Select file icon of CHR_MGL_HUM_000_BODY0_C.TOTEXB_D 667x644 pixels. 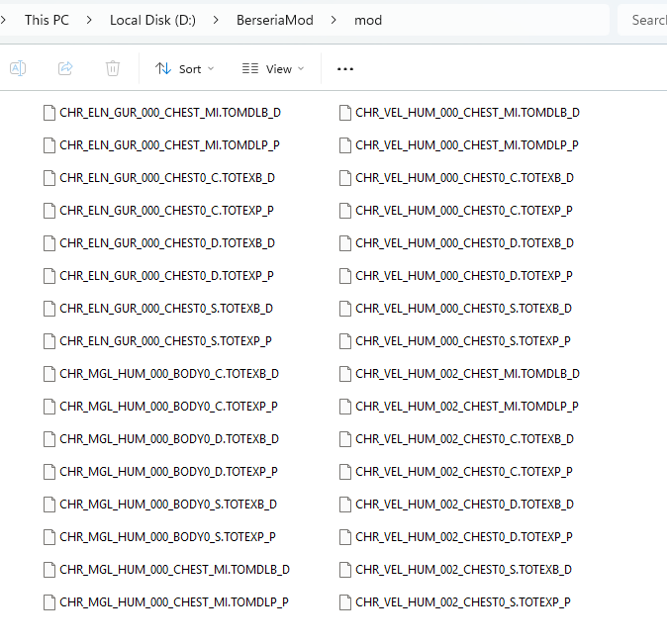tap(49, 374)
